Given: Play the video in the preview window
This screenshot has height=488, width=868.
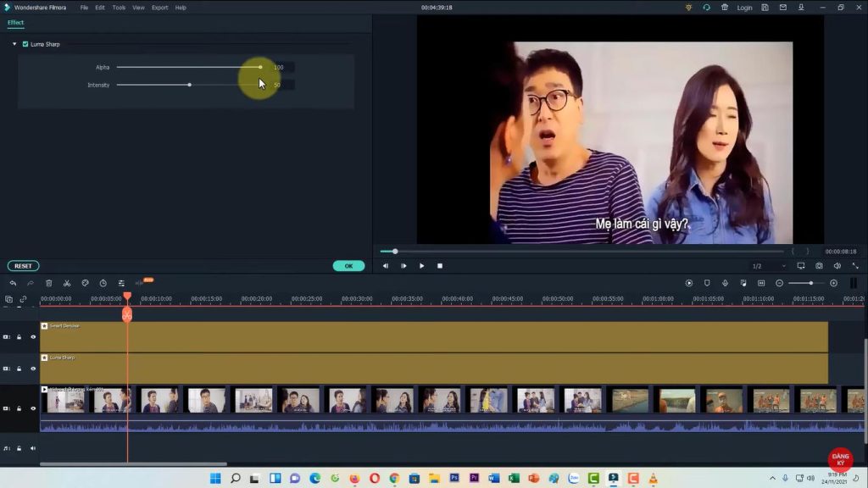Looking at the screenshot, I should click(421, 265).
